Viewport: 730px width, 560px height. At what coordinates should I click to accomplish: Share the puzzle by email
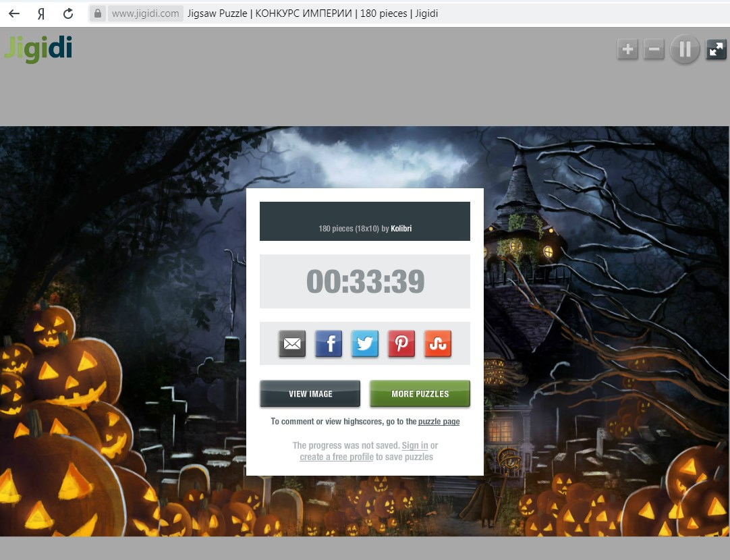[x=292, y=343]
